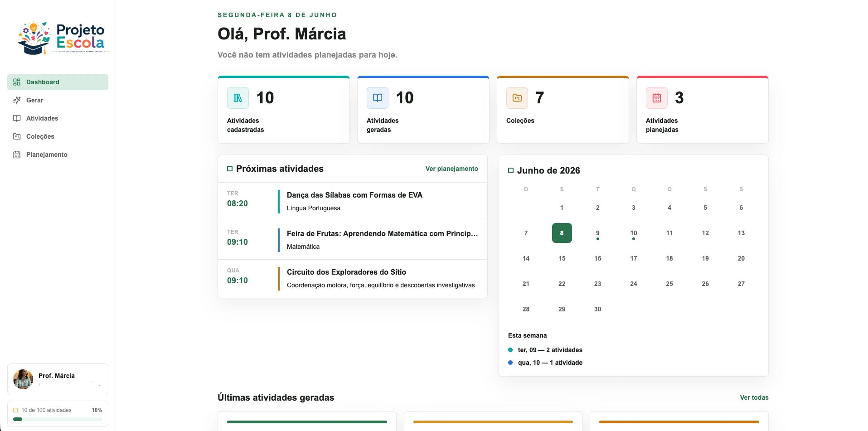Screen dimensions: 868x431
Task: Open the Dashboard menu item
Action: (58, 82)
